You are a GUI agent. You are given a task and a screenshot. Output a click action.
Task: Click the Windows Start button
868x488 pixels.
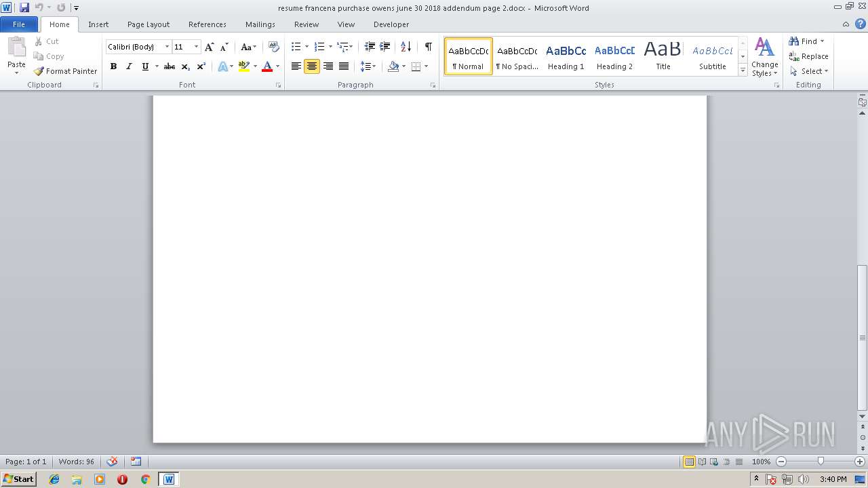18,479
